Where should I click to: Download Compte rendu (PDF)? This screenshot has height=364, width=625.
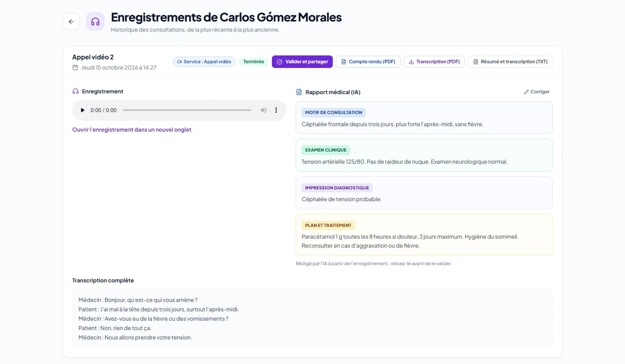coord(368,62)
